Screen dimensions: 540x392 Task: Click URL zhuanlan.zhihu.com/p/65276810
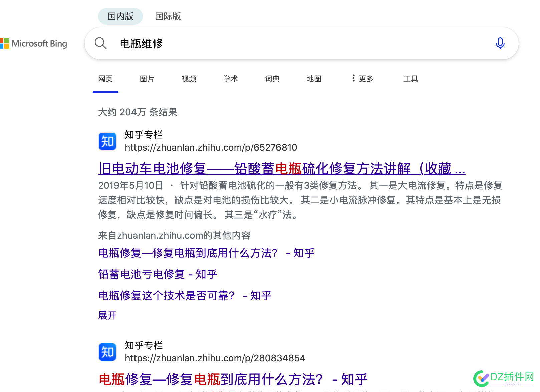coord(211,147)
